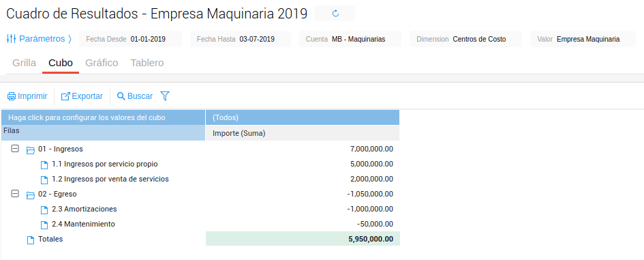Click the Importe (Suma) column header

(x=303, y=133)
